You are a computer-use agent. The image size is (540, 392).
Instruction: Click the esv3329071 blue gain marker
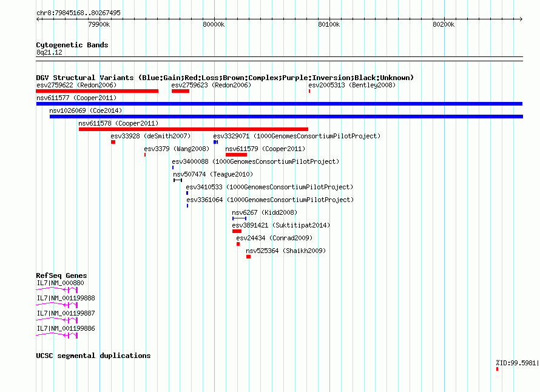pyautogui.click(x=215, y=142)
